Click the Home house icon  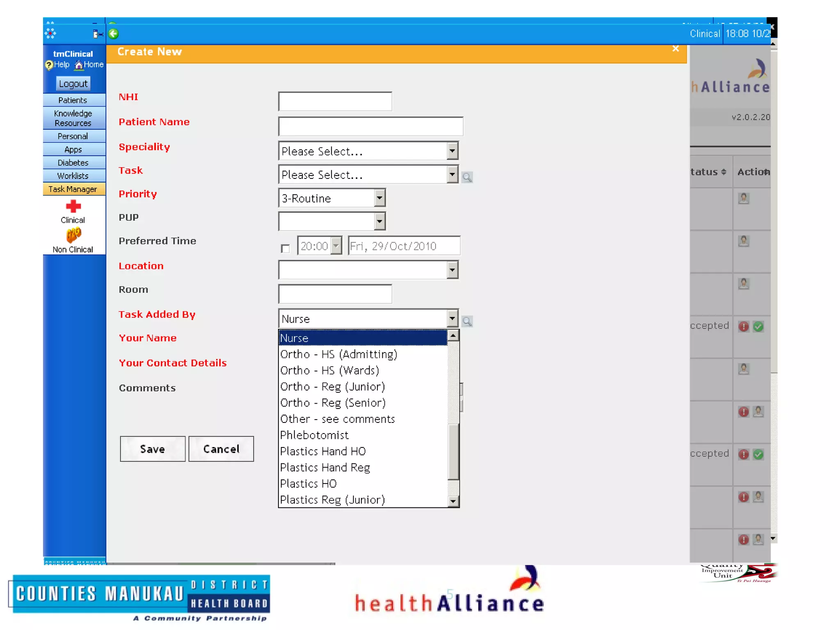pyautogui.click(x=79, y=65)
